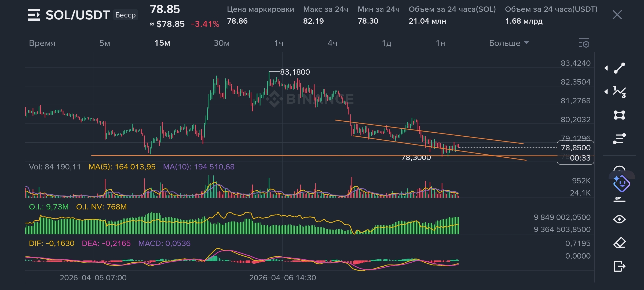The height and width of the screenshot is (290, 644).
Task: Close the chart with the X button
Action: [x=617, y=15]
